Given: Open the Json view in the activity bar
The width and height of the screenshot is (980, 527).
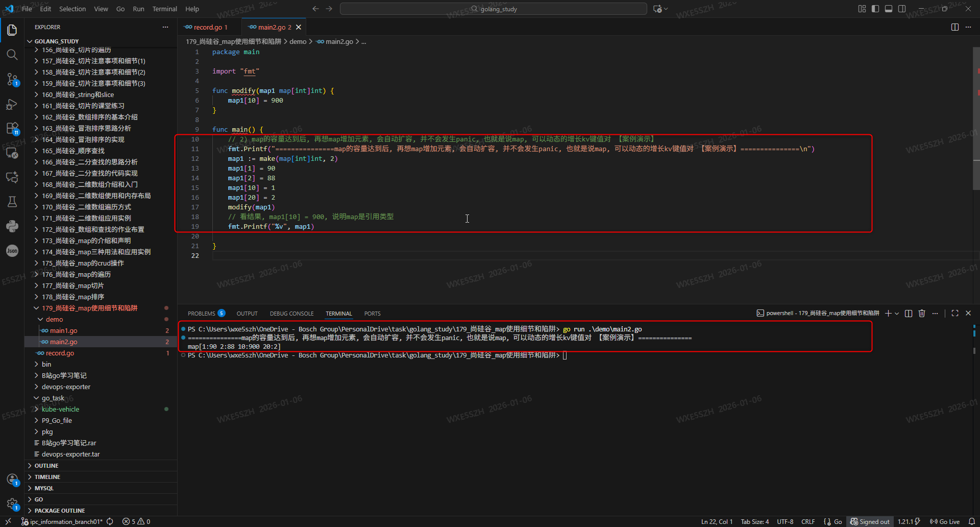Looking at the screenshot, I should click(12, 251).
